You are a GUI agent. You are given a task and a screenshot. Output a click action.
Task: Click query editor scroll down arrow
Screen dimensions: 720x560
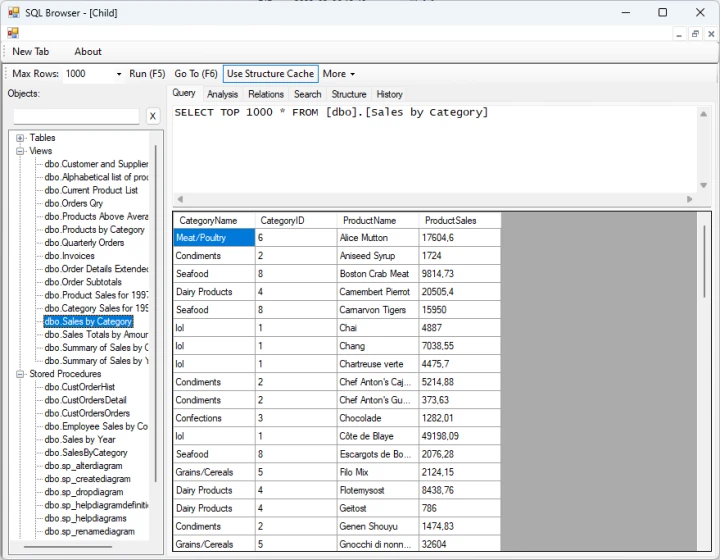pyautogui.click(x=703, y=185)
